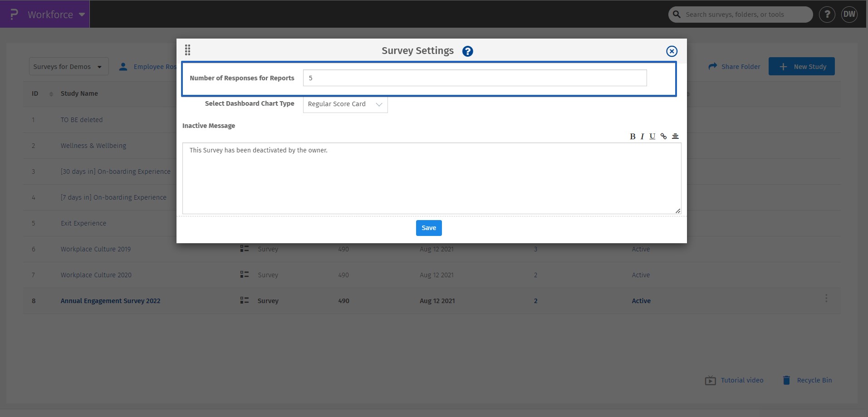The height and width of the screenshot is (417, 868).
Task: Open help for Survey Settings
Action: point(467,51)
